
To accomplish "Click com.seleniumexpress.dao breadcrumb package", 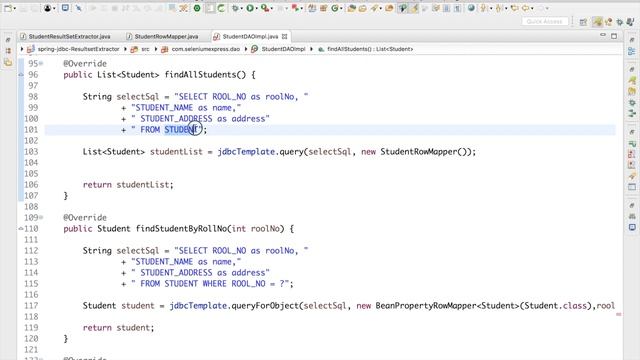I will coord(205,49).
